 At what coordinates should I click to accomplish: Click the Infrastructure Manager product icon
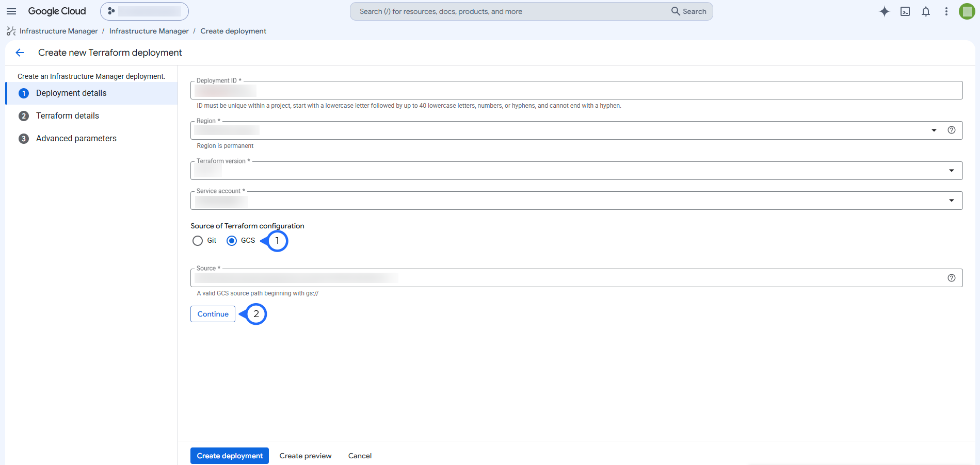11,31
